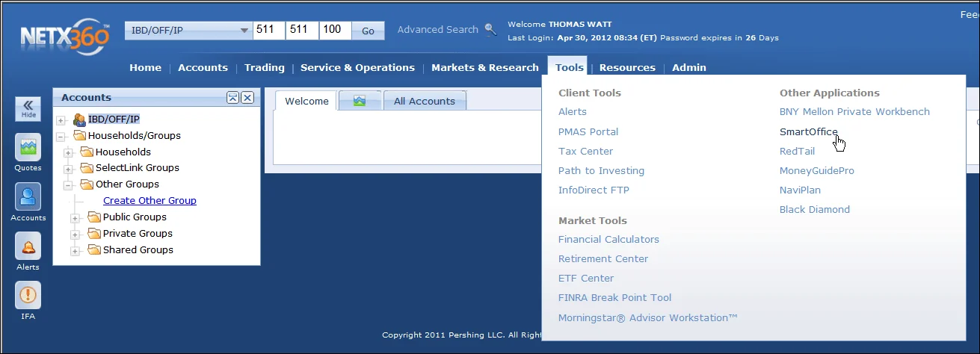
Task: Select the picture icon tab
Action: 360,101
